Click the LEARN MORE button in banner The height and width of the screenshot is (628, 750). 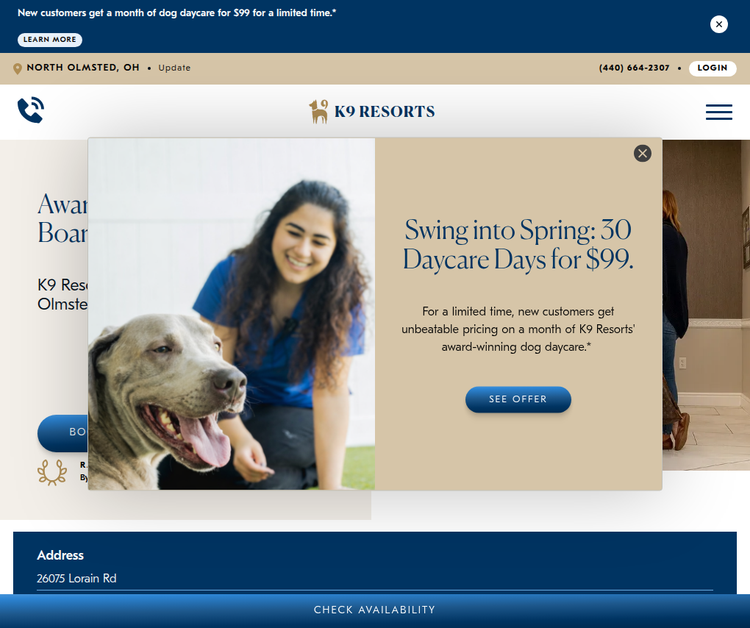click(x=50, y=40)
